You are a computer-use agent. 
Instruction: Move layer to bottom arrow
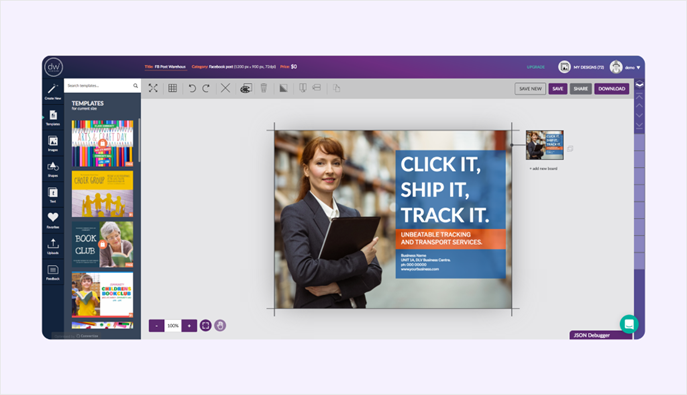pos(639,125)
